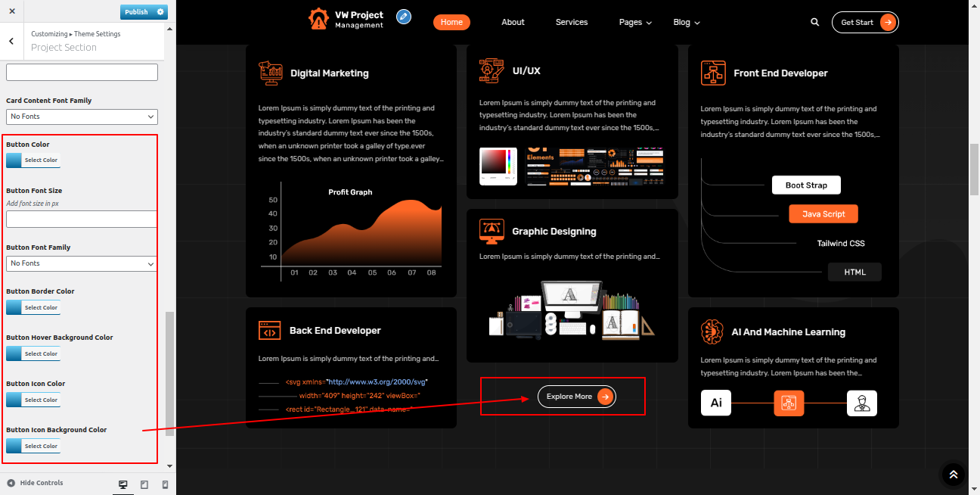Open site search via magnifier icon
The height and width of the screenshot is (495, 980).
[814, 23]
